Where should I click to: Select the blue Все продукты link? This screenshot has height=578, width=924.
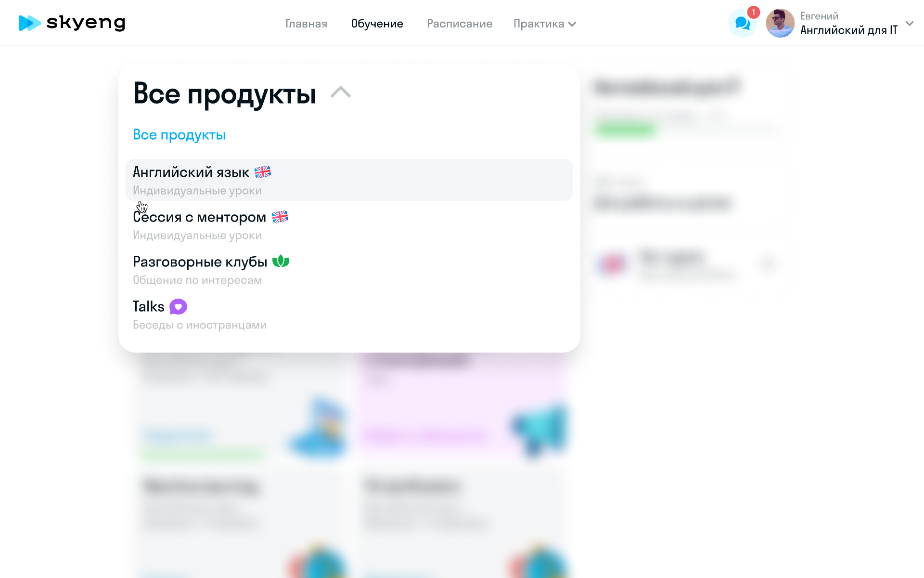[x=179, y=134]
